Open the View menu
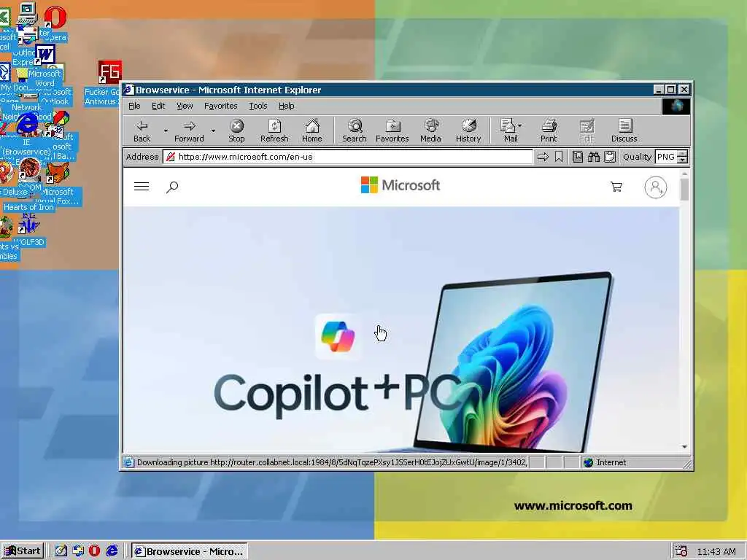This screenshot has height=560, width=747. click(x=185, y=106)
